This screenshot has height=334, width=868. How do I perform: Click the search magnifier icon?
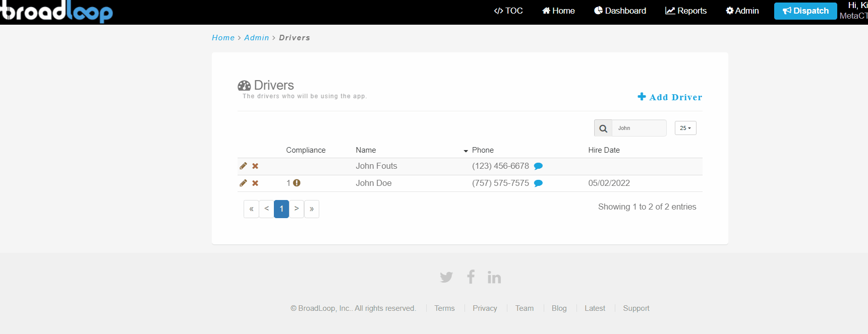(x=603, y=128)
